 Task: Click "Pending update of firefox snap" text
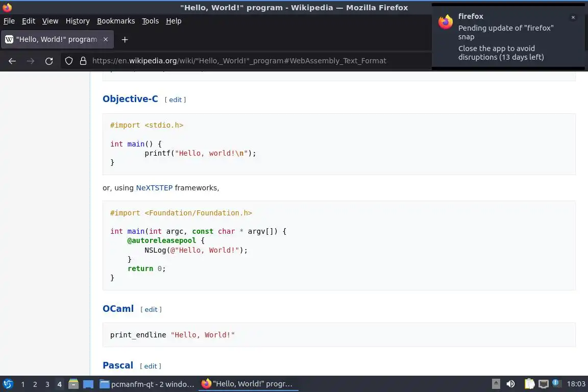point(506,32)
